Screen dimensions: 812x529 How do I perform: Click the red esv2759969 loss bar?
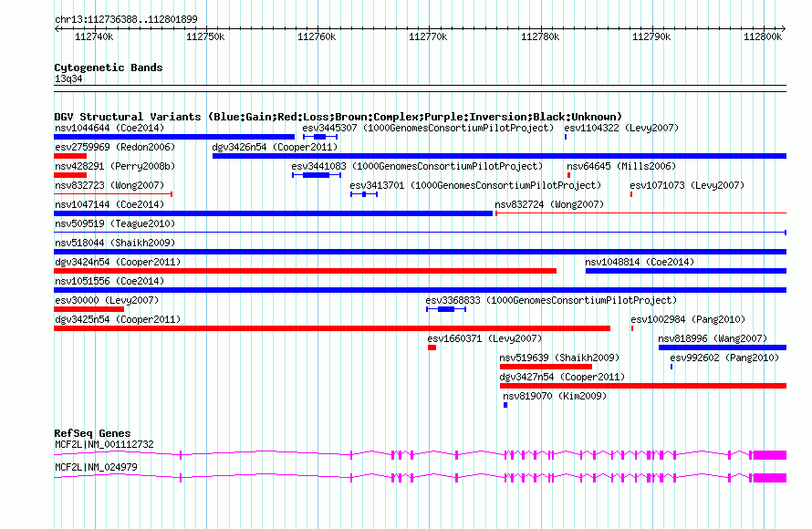[70, 156]
